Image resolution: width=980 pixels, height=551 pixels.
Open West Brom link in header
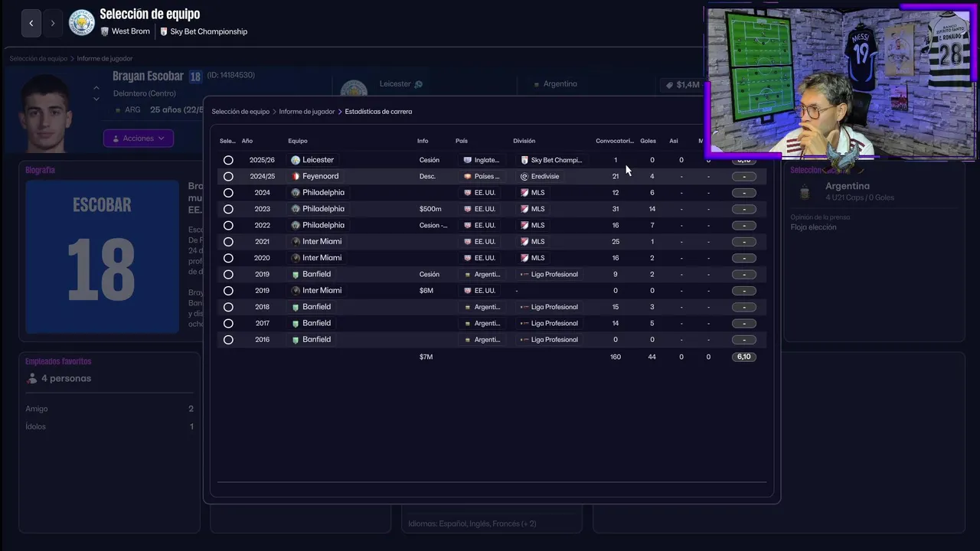coord(131,31)
